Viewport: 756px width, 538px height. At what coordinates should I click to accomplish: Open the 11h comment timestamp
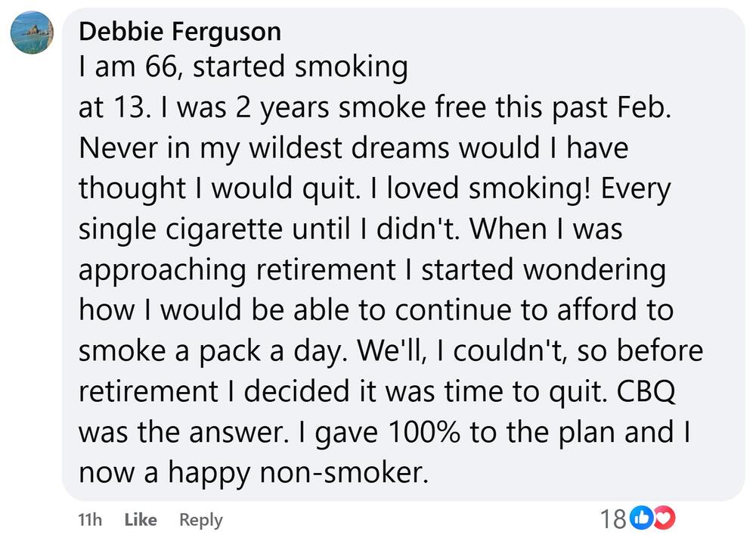pyautogui.click(x=90, y=520)
